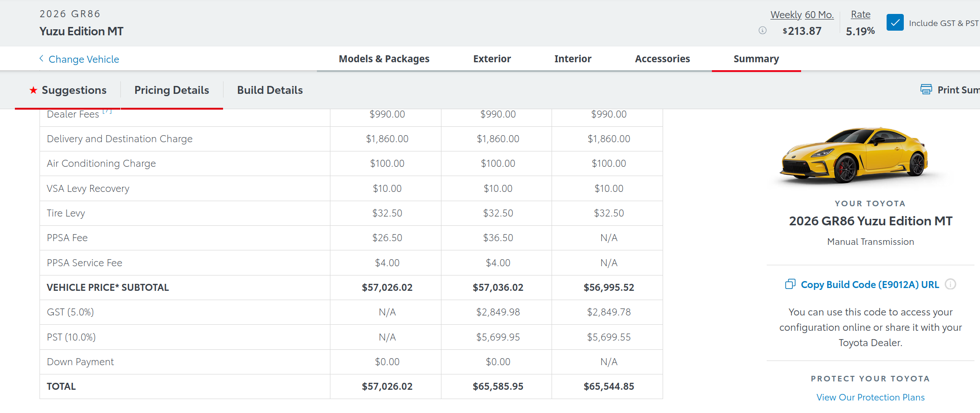Go to the Models & Packages tab
Screen dimensions: 980x413
pos(384,59)
